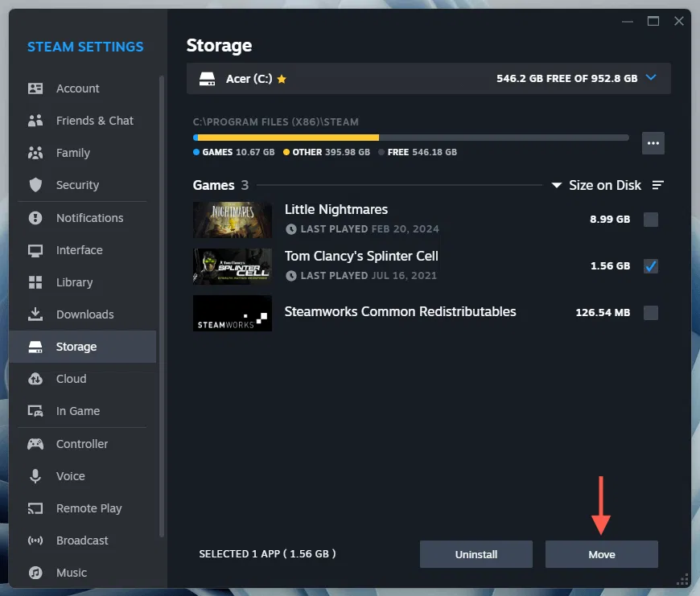Click the sidebar vertical scrollbar
Screen dimensions: 700x596
[162, 306]
